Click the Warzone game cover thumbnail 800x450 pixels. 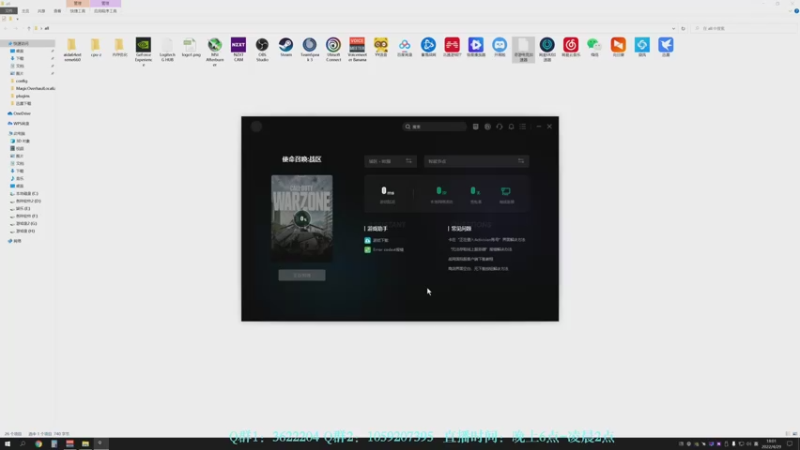(x=302, y=218)
